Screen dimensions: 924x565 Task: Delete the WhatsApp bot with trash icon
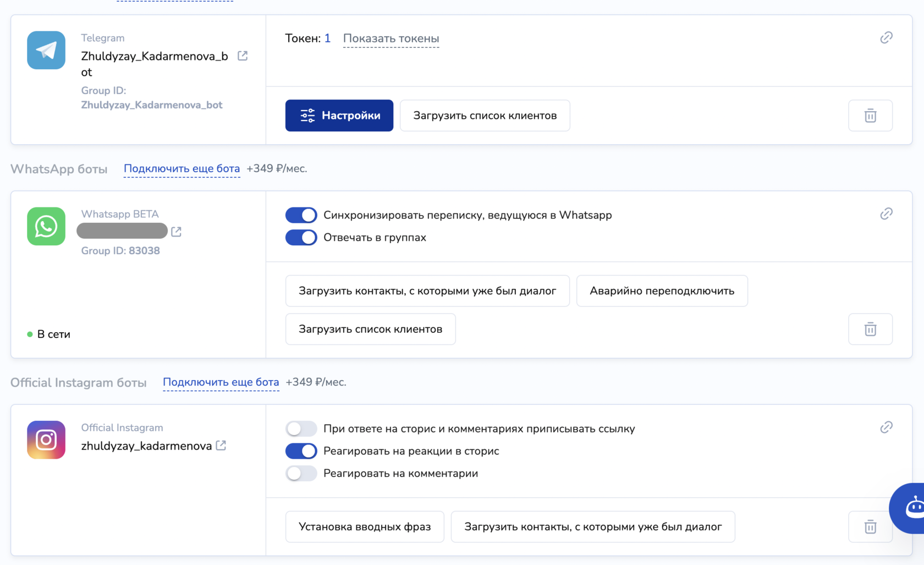click(870, 329)
